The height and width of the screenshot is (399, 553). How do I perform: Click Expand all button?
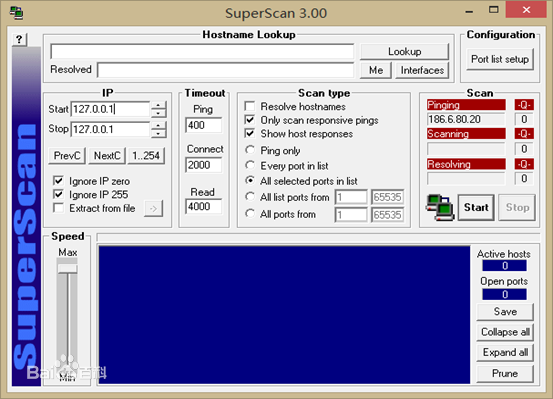(x=505, y=353)
